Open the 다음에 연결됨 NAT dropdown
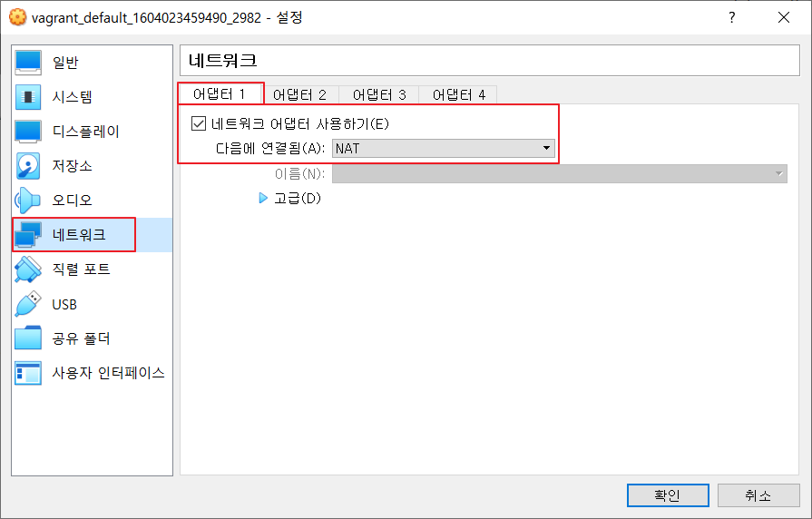812x519 pixels. click(444, 149)
